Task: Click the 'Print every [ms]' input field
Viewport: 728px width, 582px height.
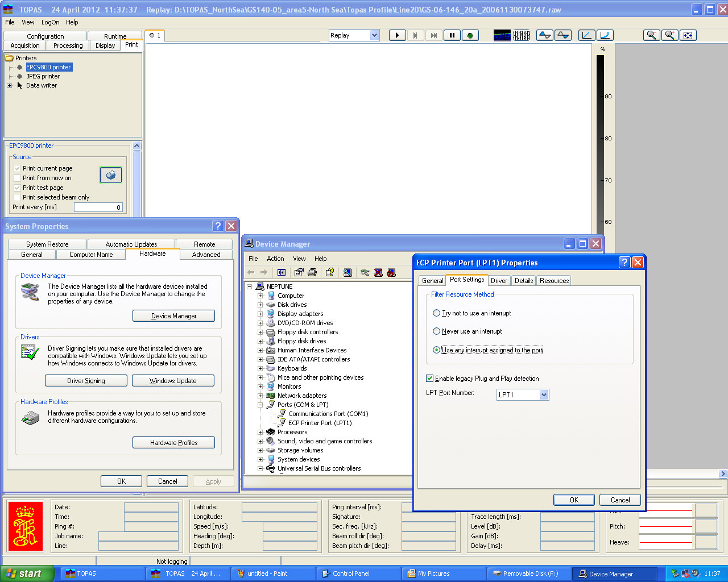Action: 98,207
